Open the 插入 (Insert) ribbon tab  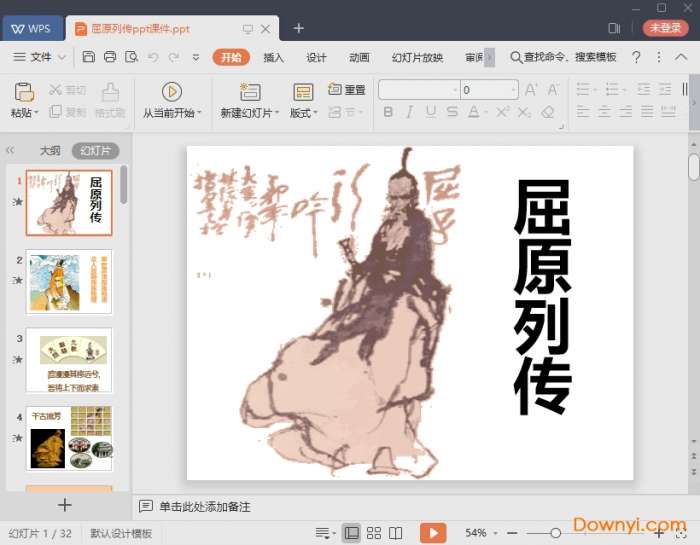[273, 57]
